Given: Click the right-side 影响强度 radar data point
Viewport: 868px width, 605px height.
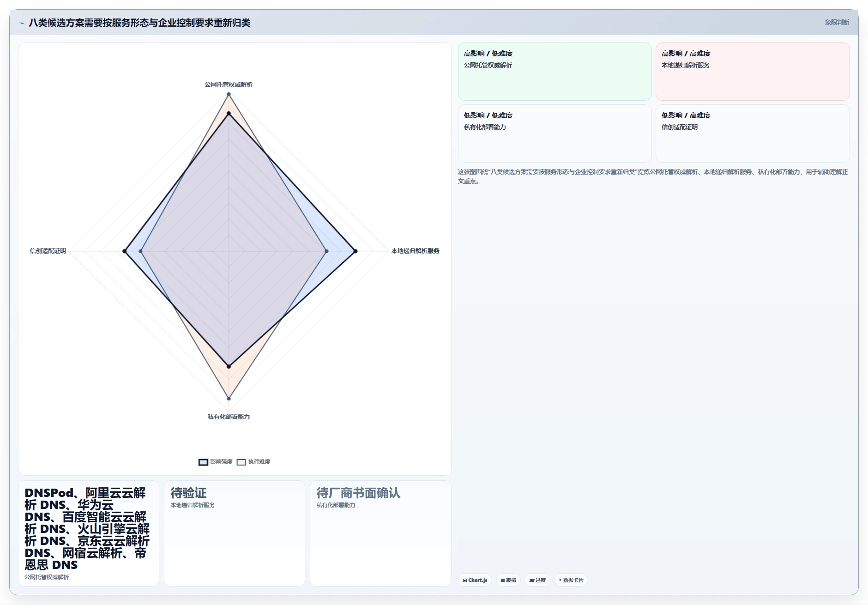Looking at the screenshot, I should (x=355, y=251).
